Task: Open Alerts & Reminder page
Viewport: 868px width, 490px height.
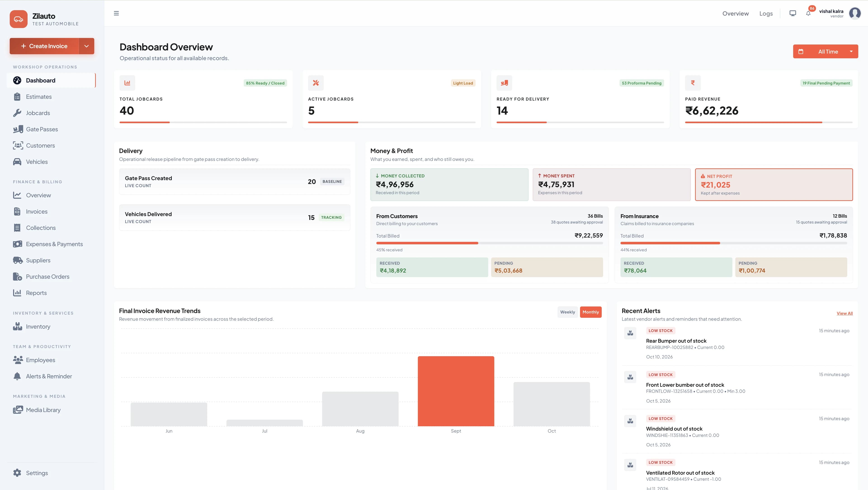Action: click(51, 376)
